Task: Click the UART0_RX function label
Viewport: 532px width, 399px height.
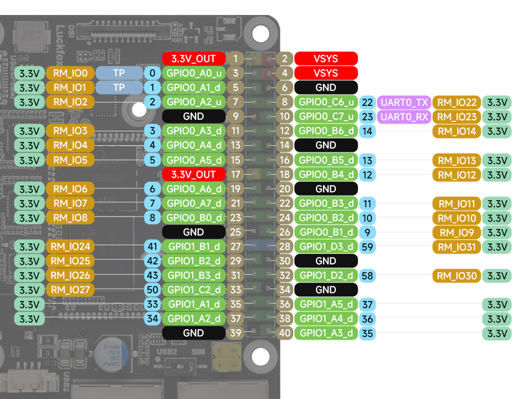Action: [x=403, y=117]
